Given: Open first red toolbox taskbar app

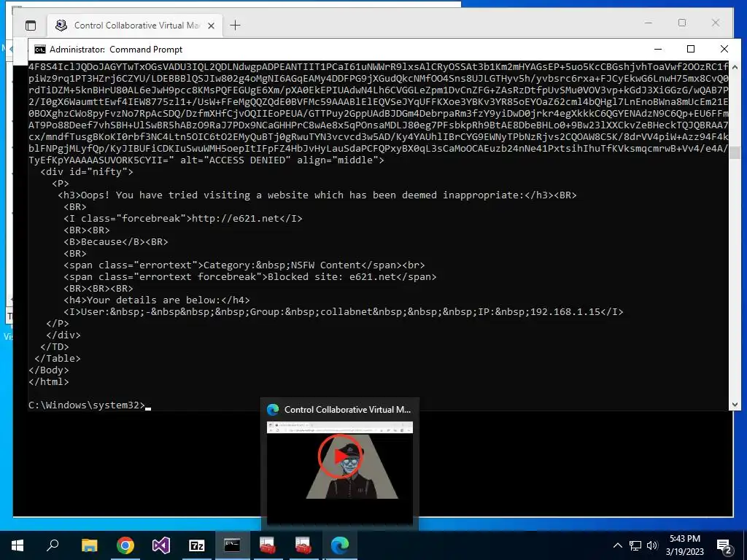Looking at the screenshot, I should point(268,545).
